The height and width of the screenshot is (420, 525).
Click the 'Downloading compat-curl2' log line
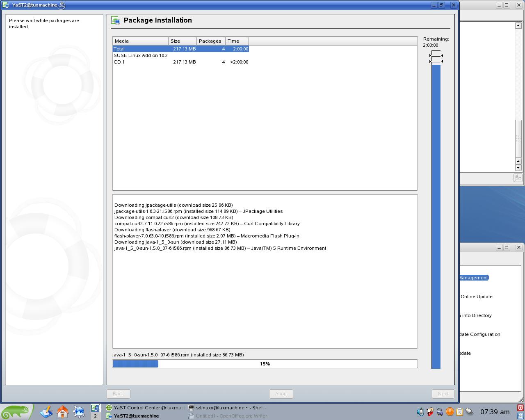(173, 217)
